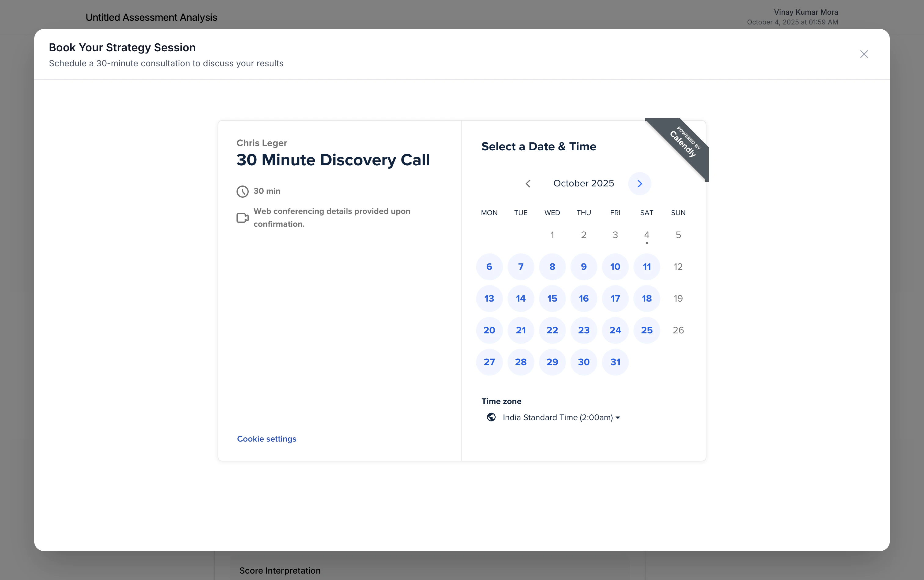
Task: Click Vinay Kumar Mora in the header
Action: [805, 12]
